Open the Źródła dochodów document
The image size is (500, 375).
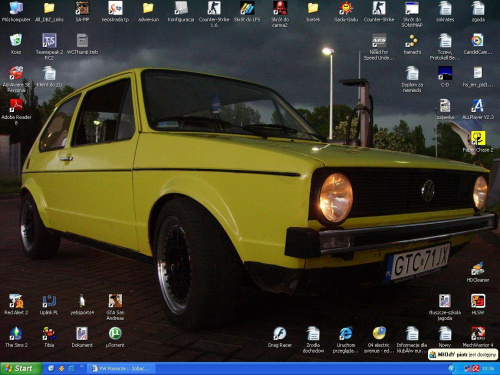coord(313,333)
